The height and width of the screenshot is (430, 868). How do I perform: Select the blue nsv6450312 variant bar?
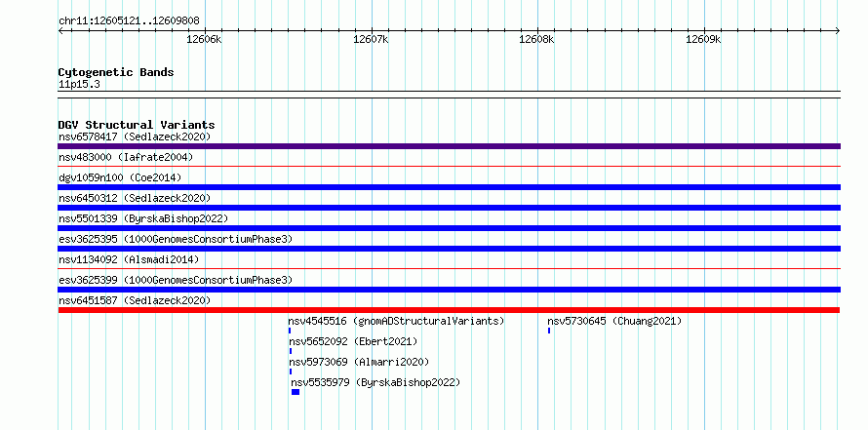pyautogui.click(x=449, y=208)
